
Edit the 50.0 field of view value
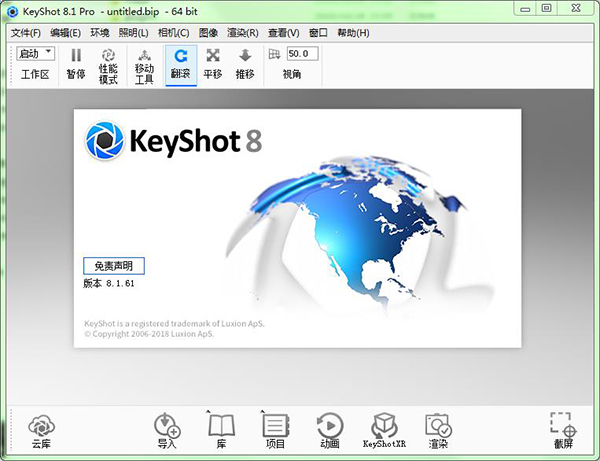pos(302,54)
